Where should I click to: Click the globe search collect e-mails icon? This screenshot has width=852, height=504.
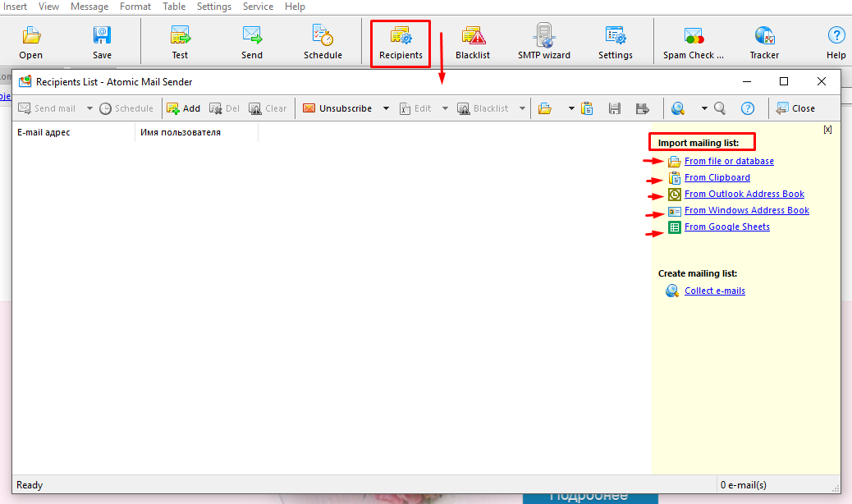click(678, 108)
